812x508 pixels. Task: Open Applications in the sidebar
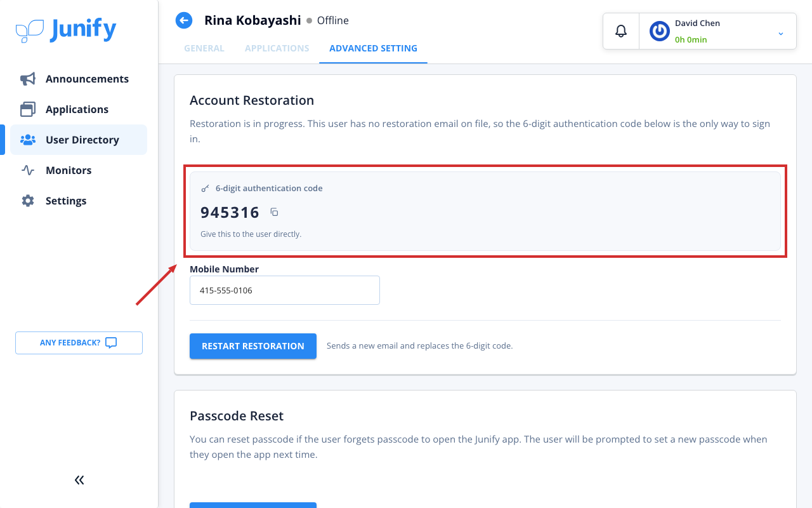(x=79, y=109)
